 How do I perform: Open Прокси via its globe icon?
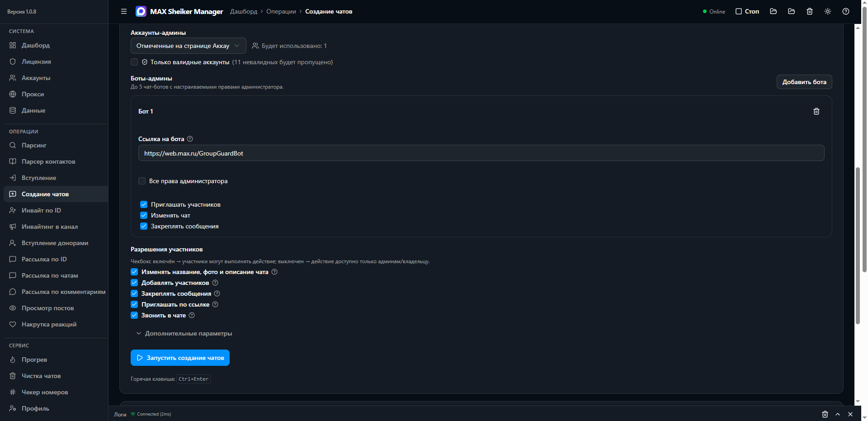[13, 94]
